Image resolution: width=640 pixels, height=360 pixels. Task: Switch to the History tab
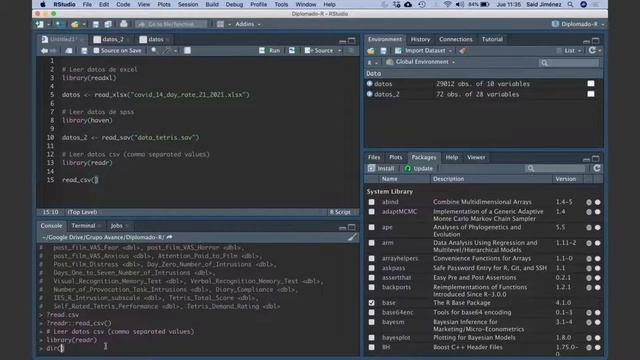coord(420,40)
